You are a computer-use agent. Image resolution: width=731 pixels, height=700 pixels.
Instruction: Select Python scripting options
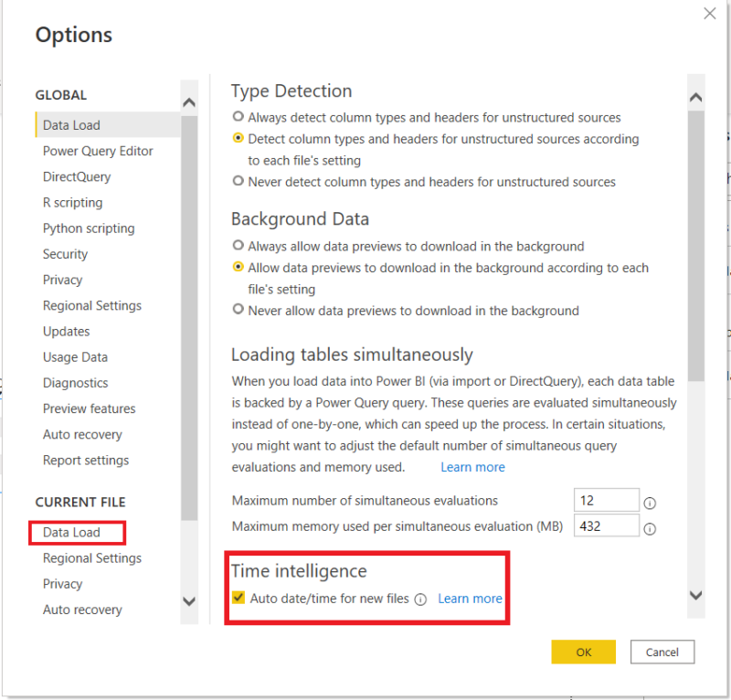tap(89, 228)
